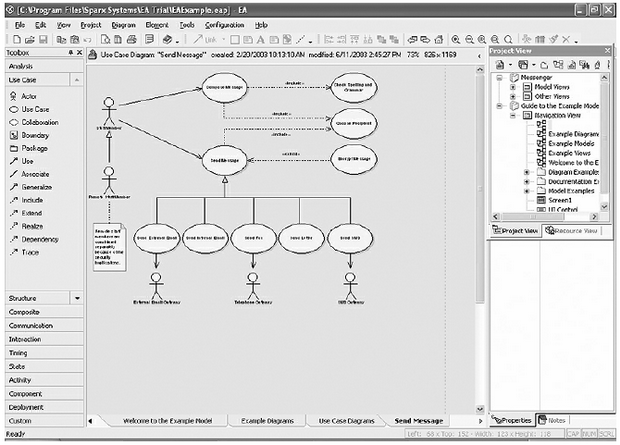Select the Dependency connector tool
This screenshot has height=445, width=620.
coord(40,240)
